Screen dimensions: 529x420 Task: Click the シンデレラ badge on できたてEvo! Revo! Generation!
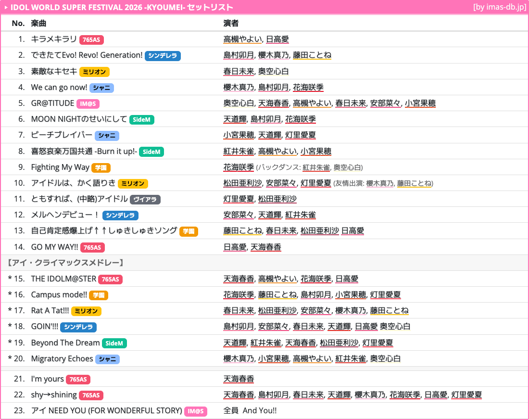(x=163, y=56)
